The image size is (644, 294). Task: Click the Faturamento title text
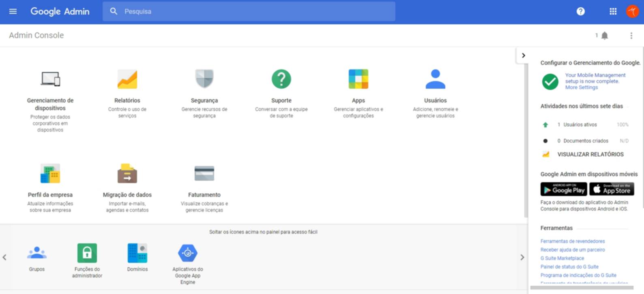click(204, 195)
